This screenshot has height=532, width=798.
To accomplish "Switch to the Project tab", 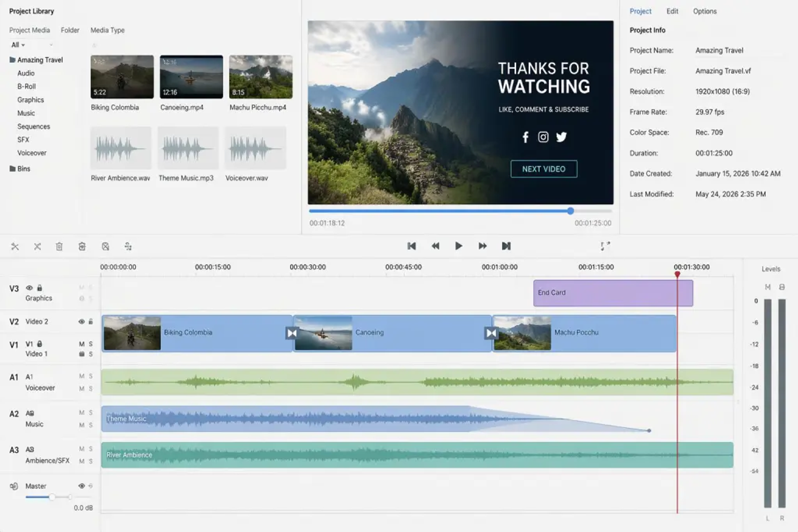I will click(640, 11).
